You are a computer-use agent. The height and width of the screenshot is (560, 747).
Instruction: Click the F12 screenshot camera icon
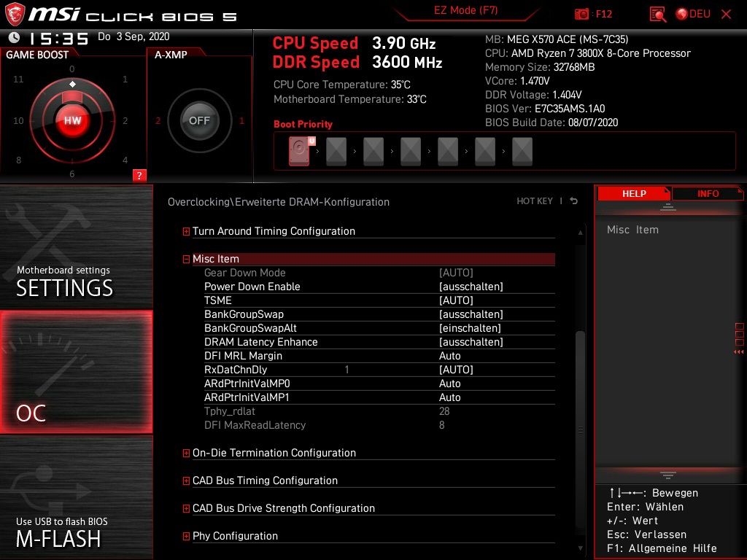coord(581,15)
